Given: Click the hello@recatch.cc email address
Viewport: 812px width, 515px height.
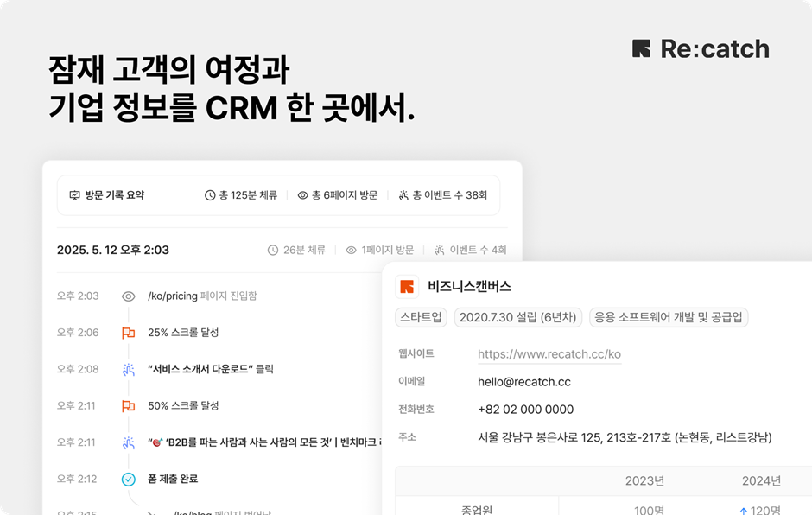Looking at the screenshot, I should (x=523, y=381).
